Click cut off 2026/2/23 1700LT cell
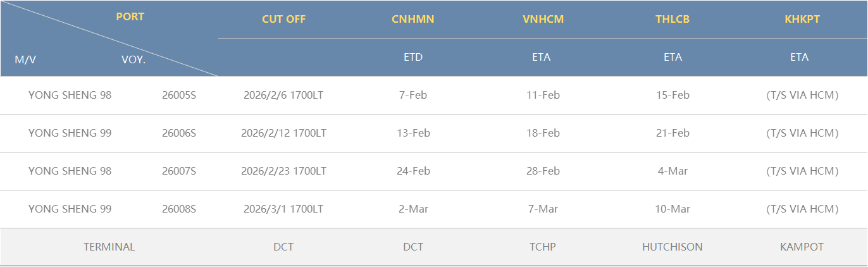 pyautogui.click(x=283, y=171)
